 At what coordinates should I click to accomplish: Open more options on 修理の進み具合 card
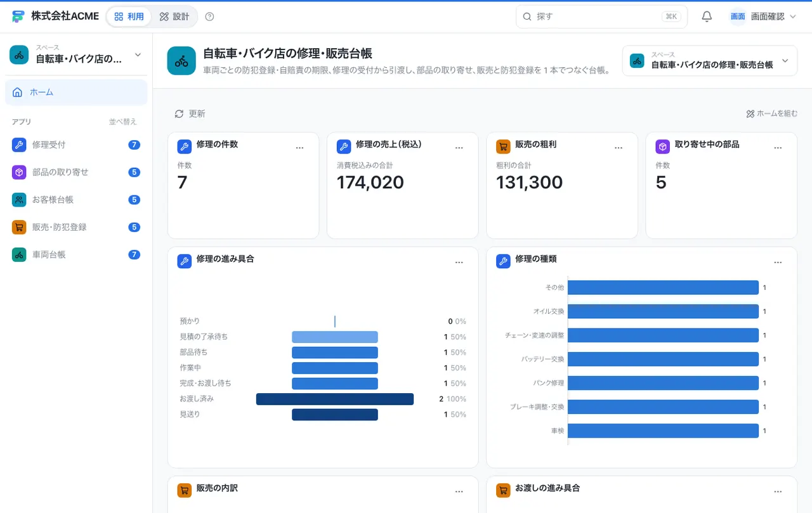459,263
